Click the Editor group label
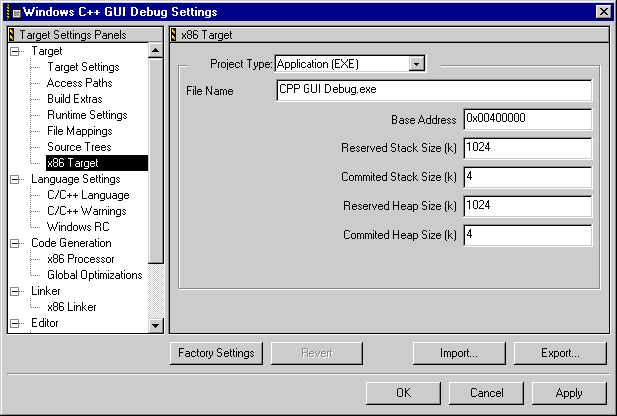Screen dimensions: 617x416 (44, 323)
